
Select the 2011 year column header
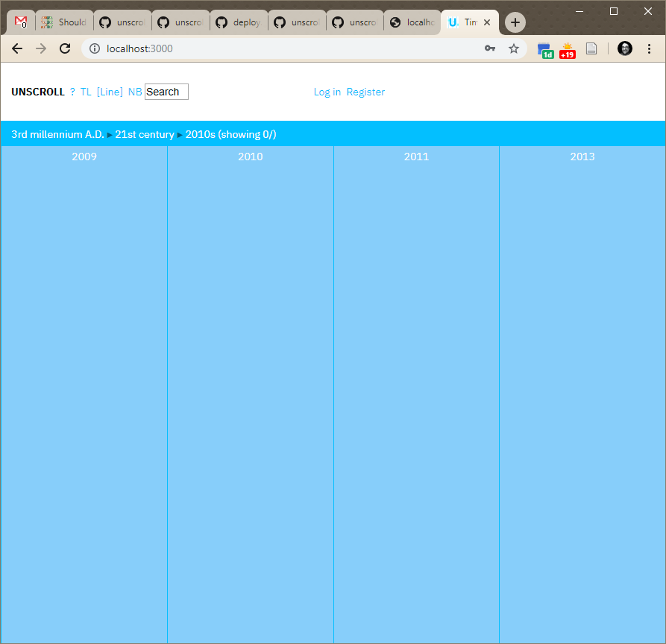(x=416, y=157)
